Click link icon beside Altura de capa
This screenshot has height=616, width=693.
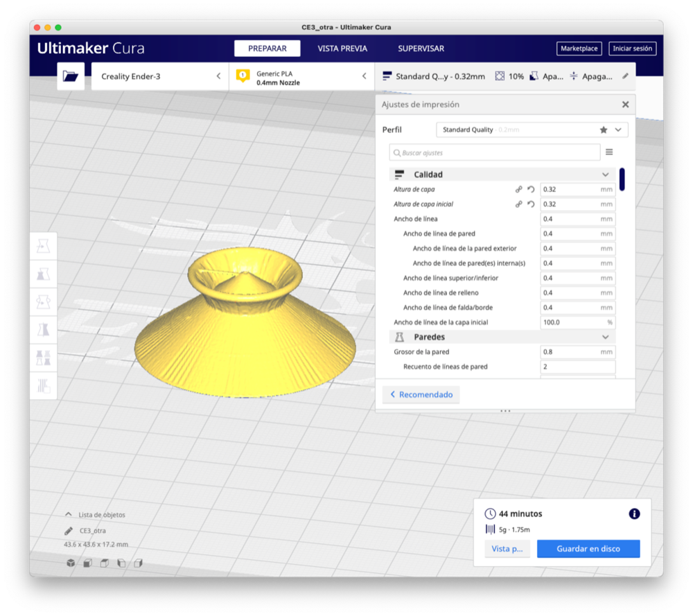(x=518, y=189)
